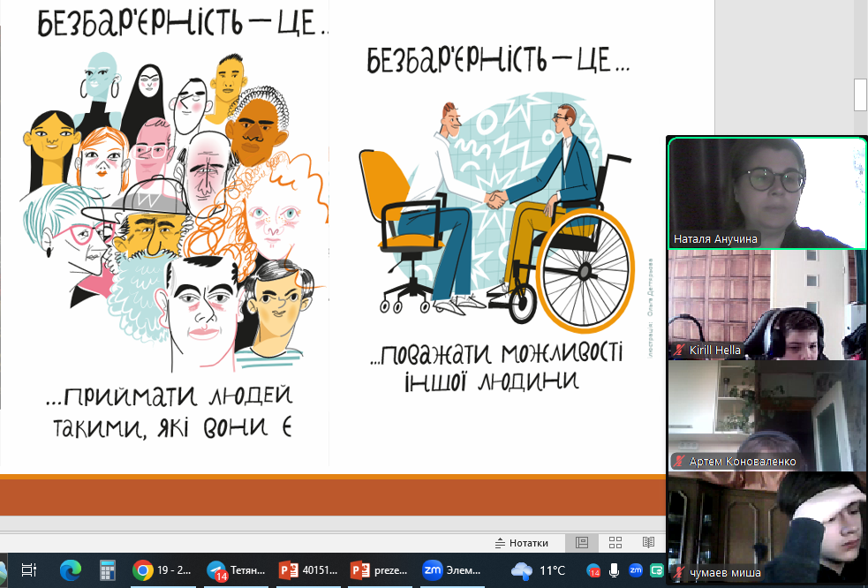Switch to PowerPoint file "preze..."
868x588 pixels.
[381, 569]
